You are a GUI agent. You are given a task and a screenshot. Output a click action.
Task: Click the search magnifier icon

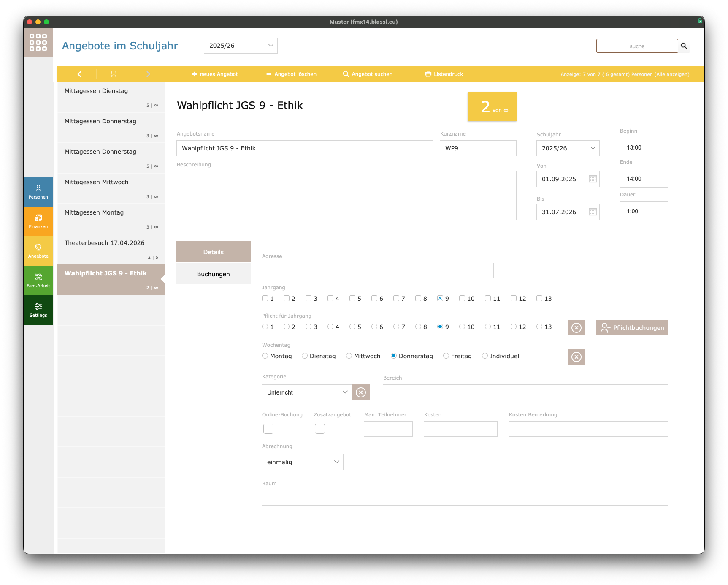pyautogui.click(x=684, y=46)
